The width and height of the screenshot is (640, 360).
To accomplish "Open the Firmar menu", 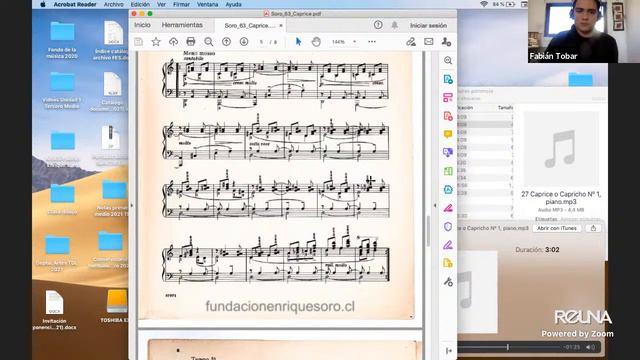I will [x=181, y=4].
